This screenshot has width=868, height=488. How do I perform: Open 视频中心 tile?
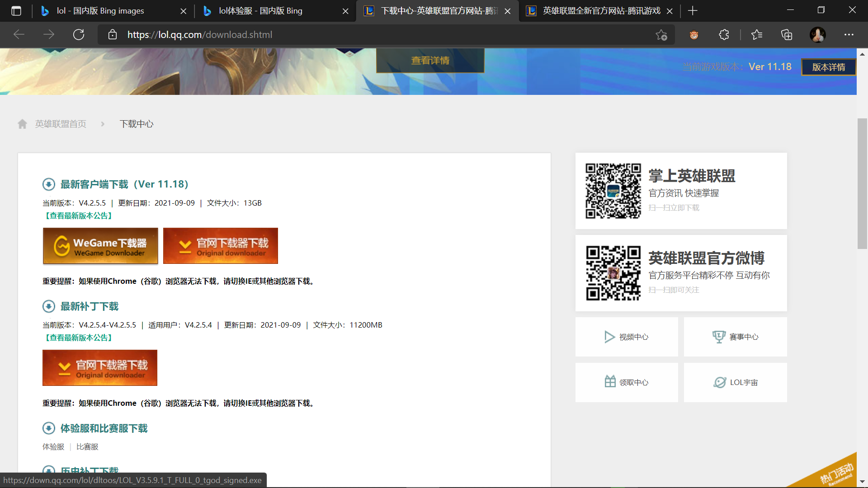coord(627,337)
